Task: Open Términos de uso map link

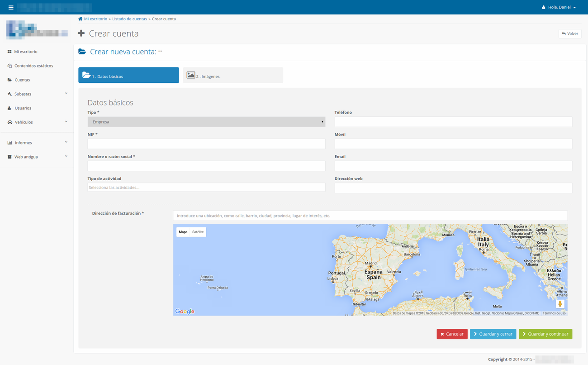Action: coord(554,313)
